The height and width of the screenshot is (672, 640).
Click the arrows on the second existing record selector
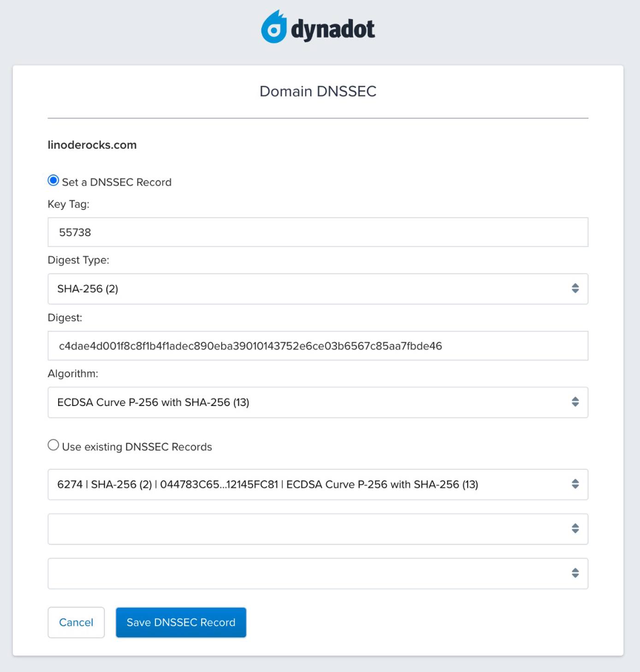[x=575, y=529]
